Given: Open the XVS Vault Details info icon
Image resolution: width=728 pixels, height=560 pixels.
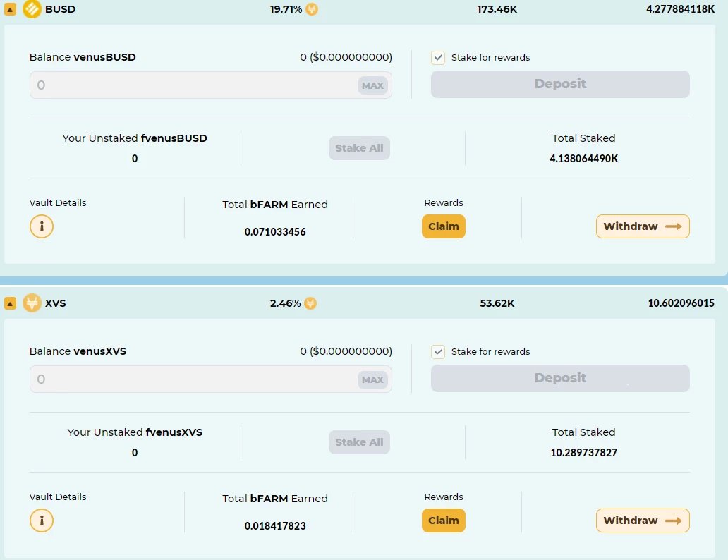Looking at the screenshot, I should [x=42, y=521].
